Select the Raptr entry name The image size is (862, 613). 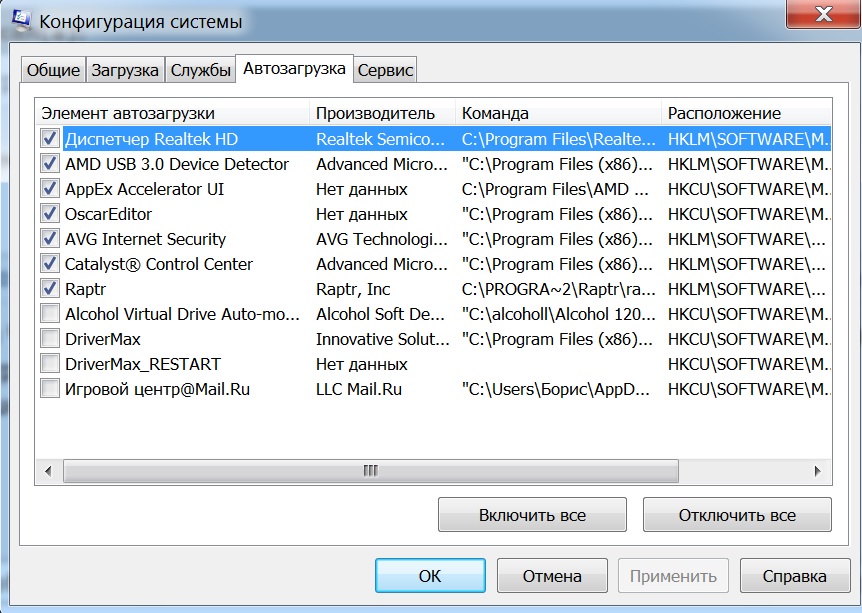tap(85, 289)
